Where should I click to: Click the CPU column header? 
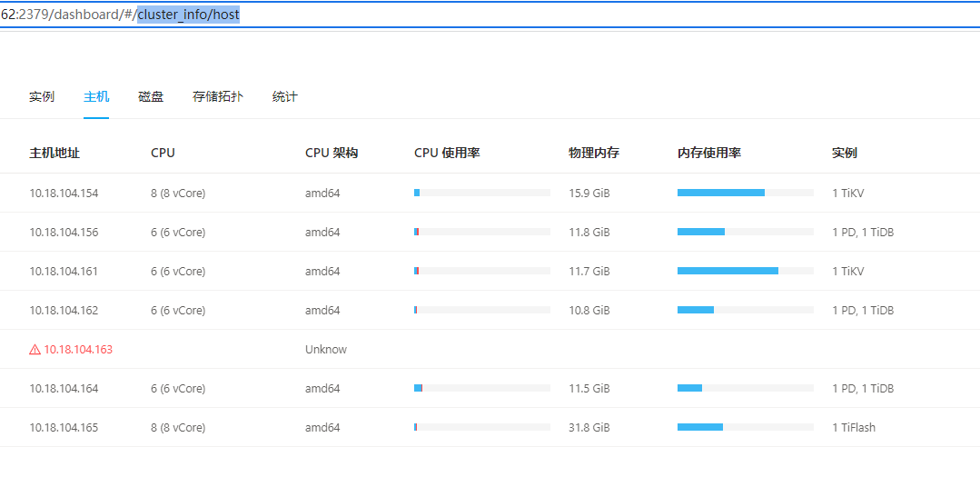(x=163, y=154)
